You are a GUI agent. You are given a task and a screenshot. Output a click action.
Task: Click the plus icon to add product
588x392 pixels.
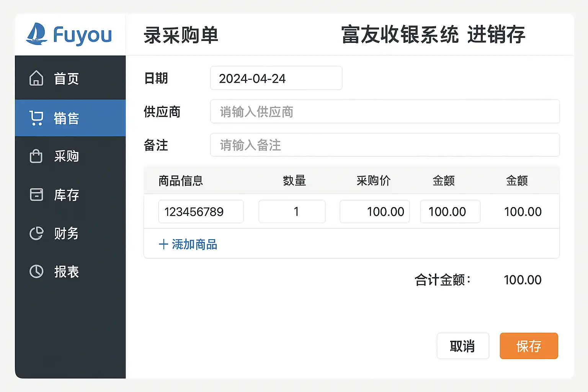click(163, 244)
